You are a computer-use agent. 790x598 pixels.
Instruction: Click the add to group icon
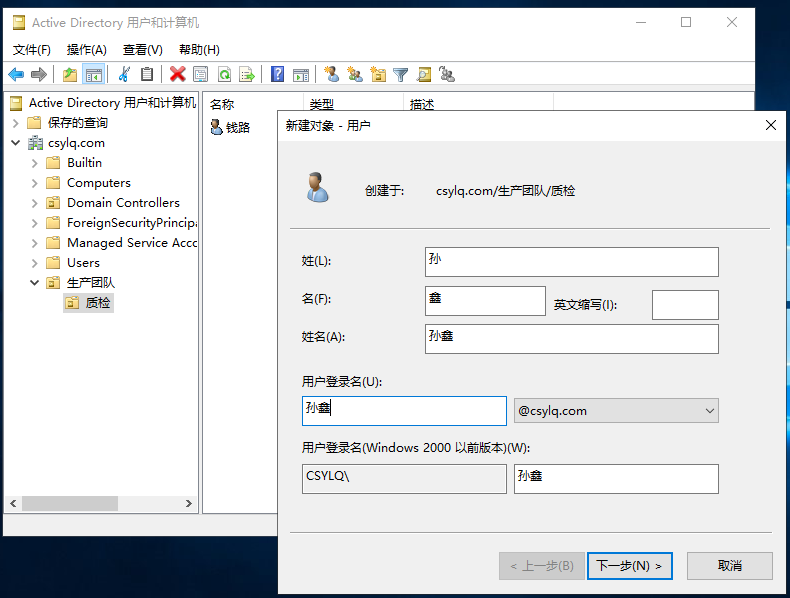(447, 75)
